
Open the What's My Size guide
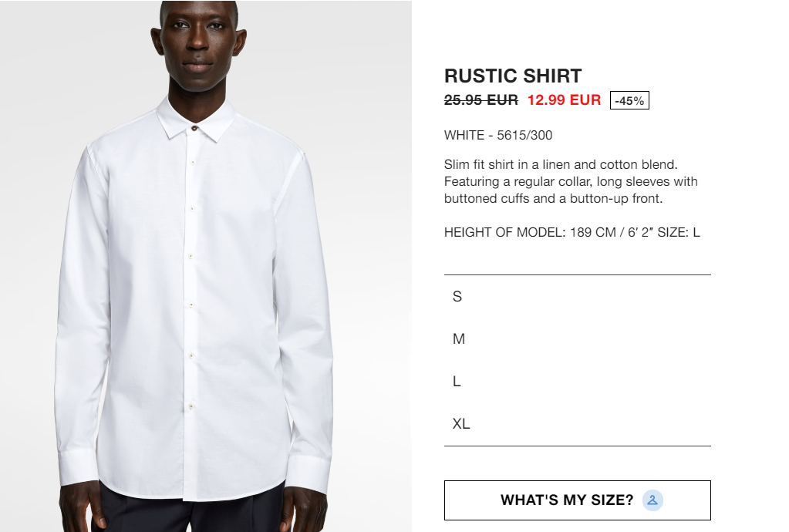[577, 500]
